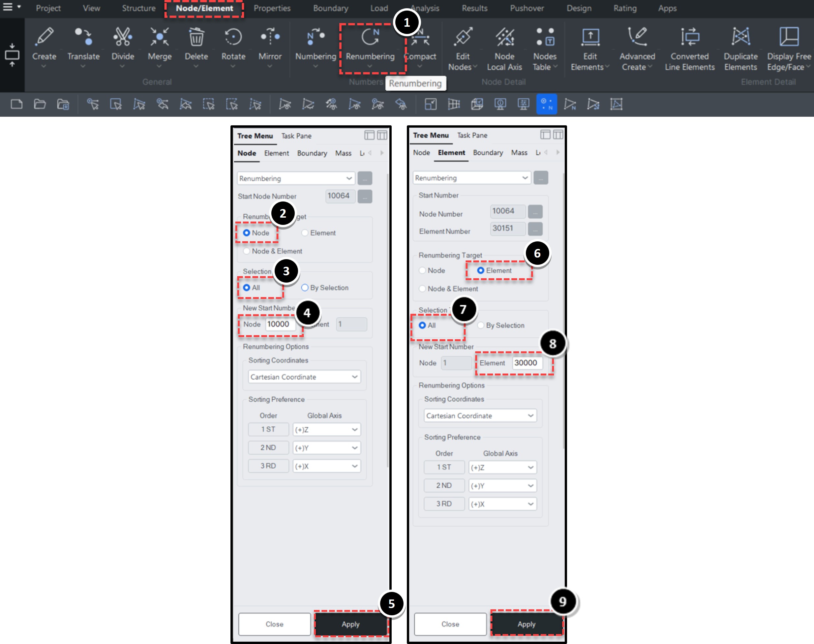Screen dimensions: 814x644
Task: Click Close in the left panel
Action: pyautogui.click(x=275, y=624)
